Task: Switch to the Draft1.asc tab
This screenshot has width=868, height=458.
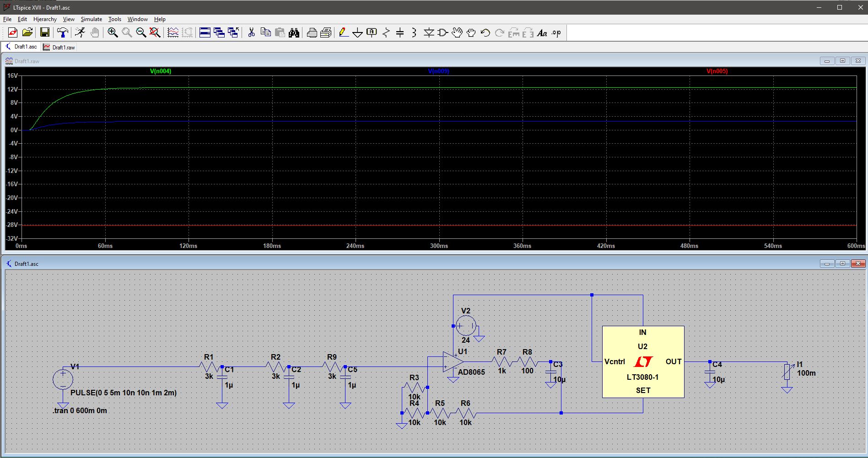Action: coord(21,47)
